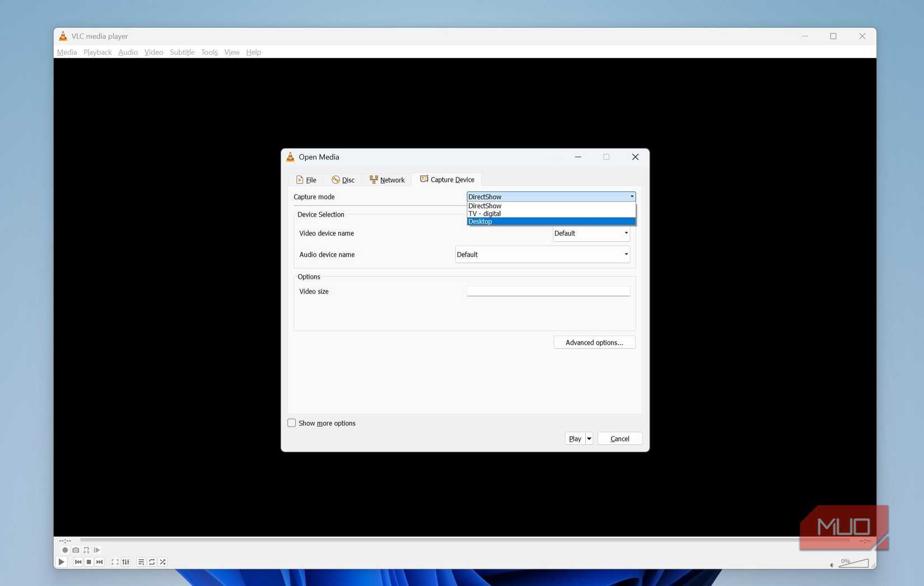Screen dimensions: 924x586
Task: Set volume on the triangular volume slider
Action: [x=853, y=563]
